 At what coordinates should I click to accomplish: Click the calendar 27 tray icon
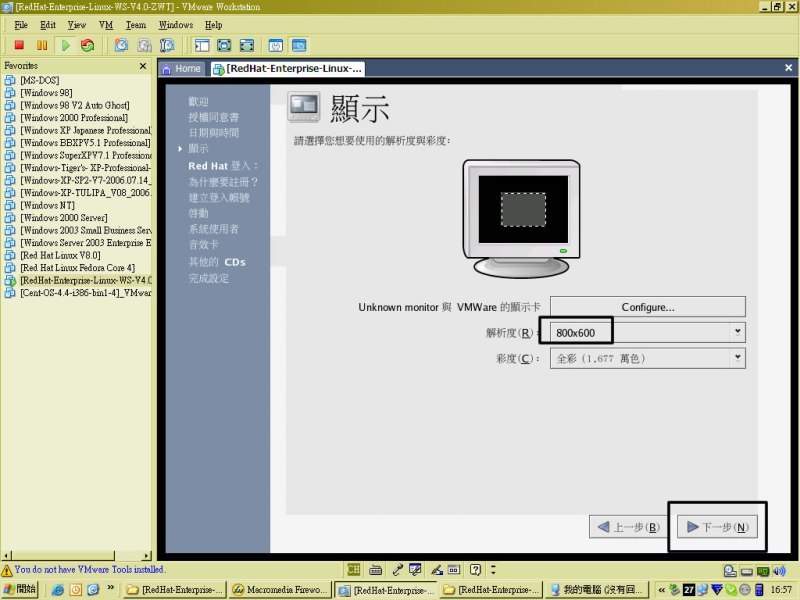[688, 590]
